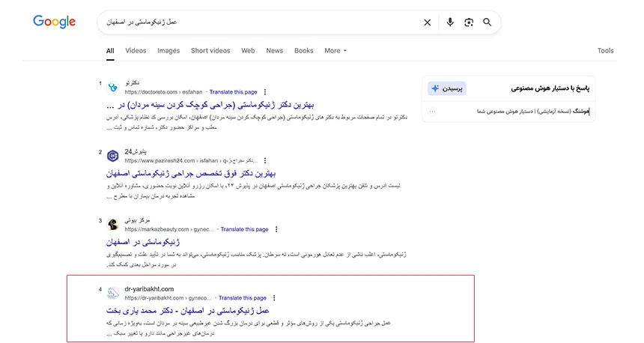The width and height of the screenshot is (644, 343).
Task: Clear the search box text
Action: click(x=428, y=22)
